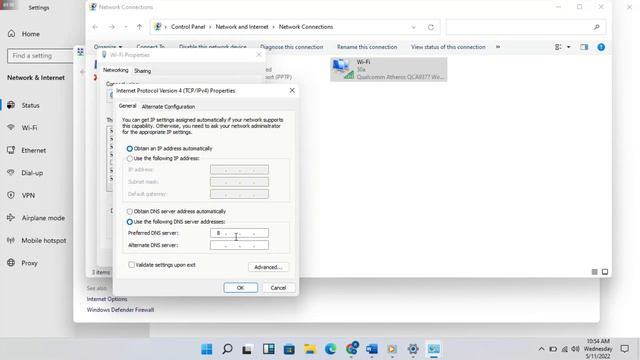Go up one folder level
The height and width of the screenshot is (360, 640).
coord(140,27)
